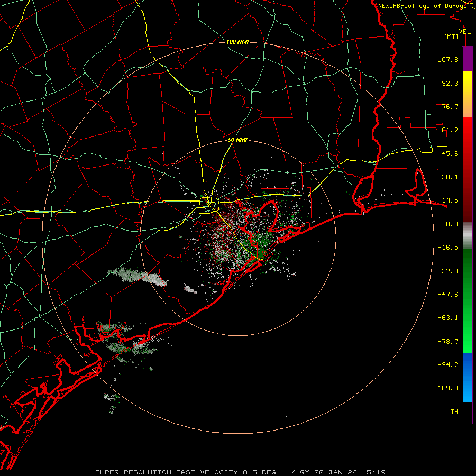Select the -78.7 scale label
Image resolution: width=476 pixels, height=476 pixels.
[x=448, y=342]
